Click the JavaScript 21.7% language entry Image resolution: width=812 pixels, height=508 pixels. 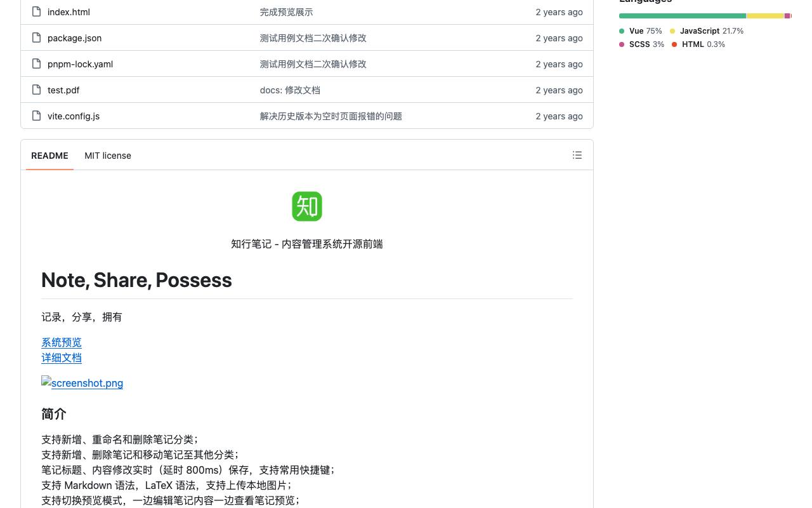[707, 31]
